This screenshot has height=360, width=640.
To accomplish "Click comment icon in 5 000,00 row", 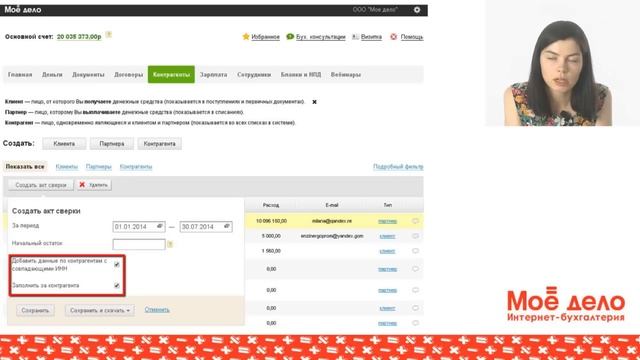I will coord(415,236).
